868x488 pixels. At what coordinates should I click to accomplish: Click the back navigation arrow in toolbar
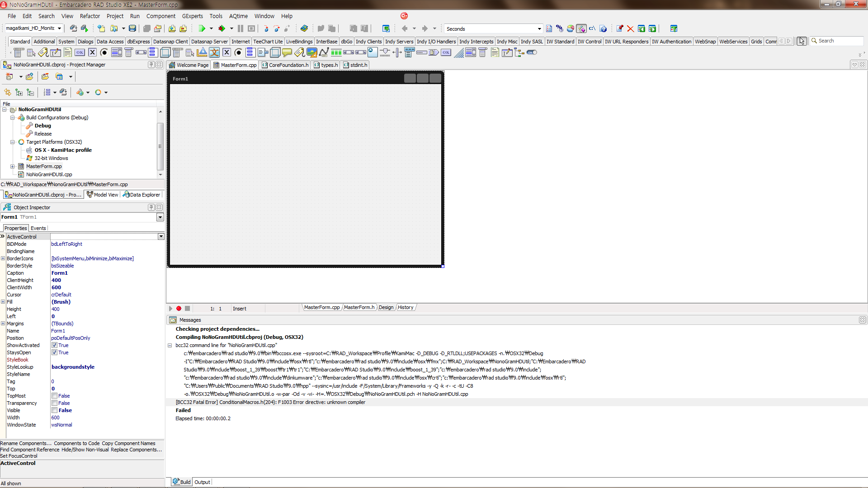[405, 28]
